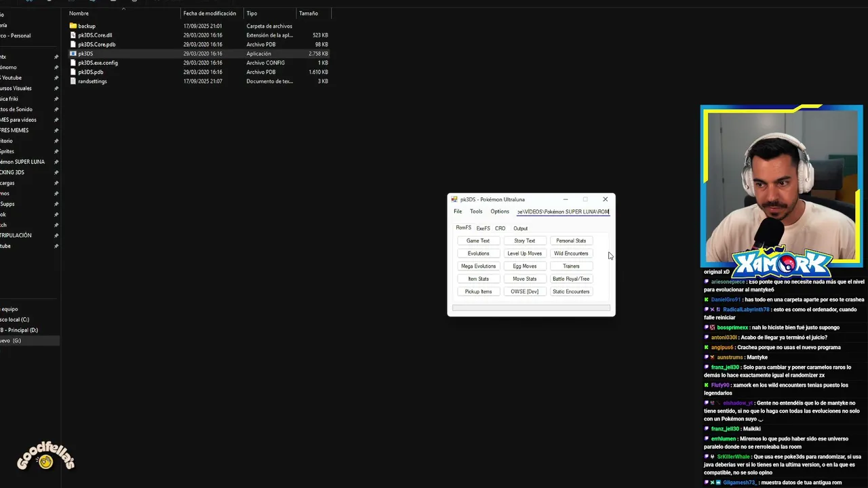This screenshot has width=868, height=488.
Task: Open the Evolutions editor
Action: click(478, 253)
